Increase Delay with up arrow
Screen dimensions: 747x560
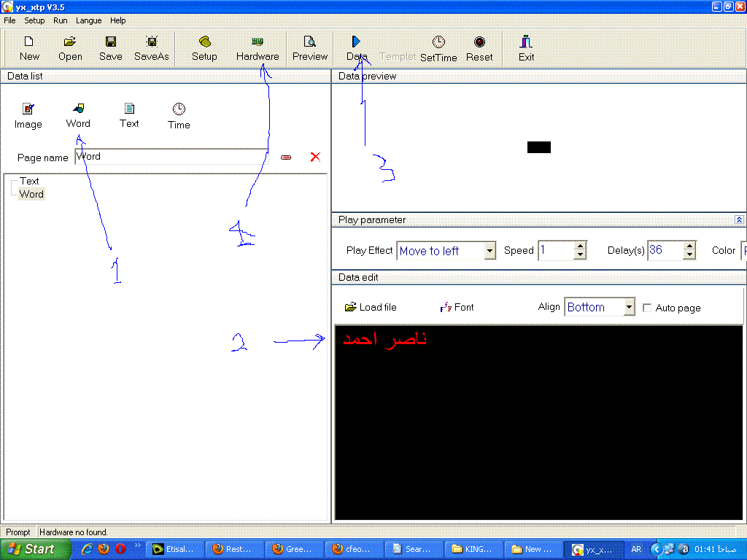coord(689,246)
